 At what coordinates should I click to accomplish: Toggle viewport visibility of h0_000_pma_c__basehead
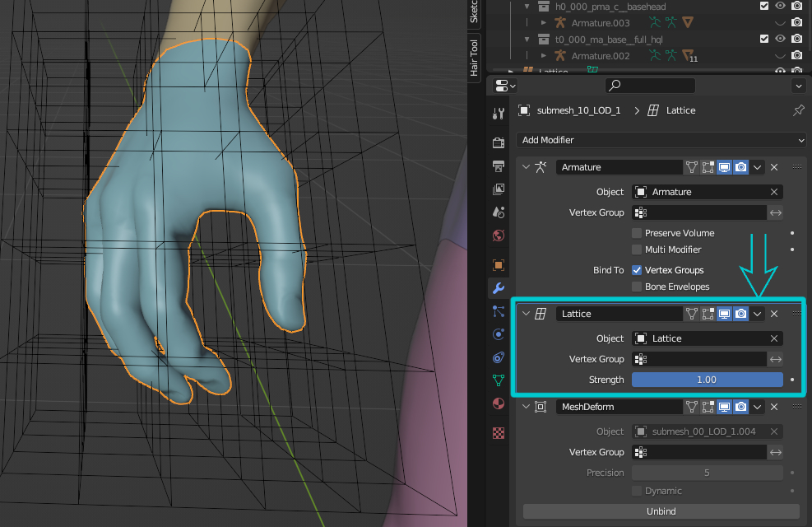[x=781, y=6]
